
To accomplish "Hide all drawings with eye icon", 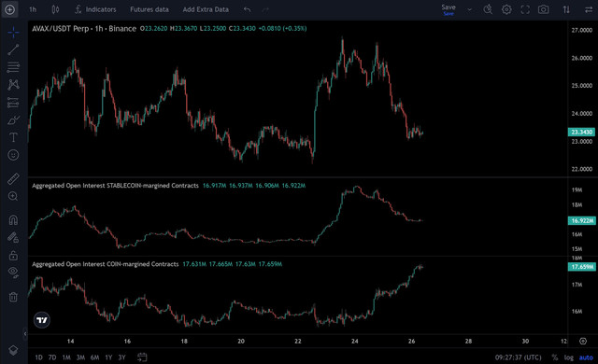I will pyautogui.click(x=13, y=273).
